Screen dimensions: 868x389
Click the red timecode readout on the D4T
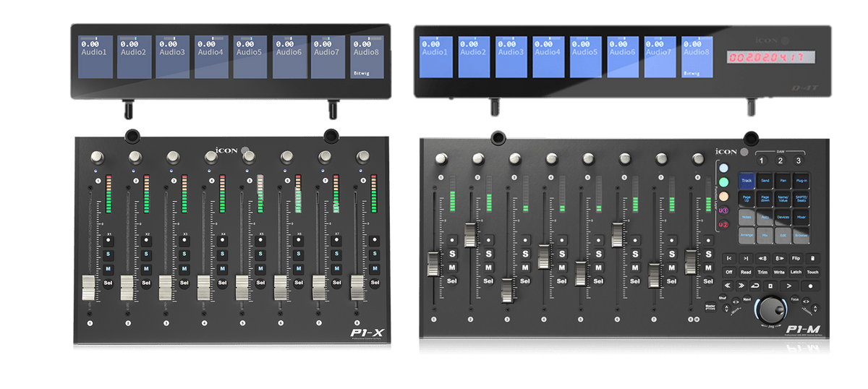pos(772,58)
